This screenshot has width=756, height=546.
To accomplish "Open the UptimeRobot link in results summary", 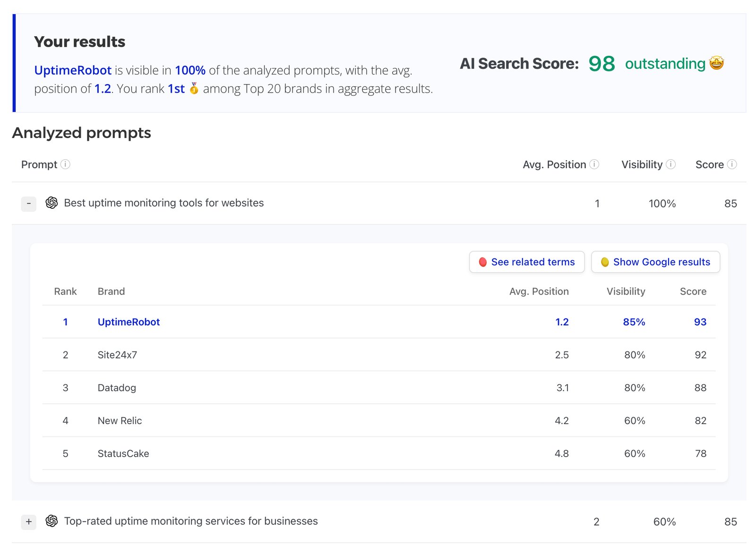I will point(73,70).
